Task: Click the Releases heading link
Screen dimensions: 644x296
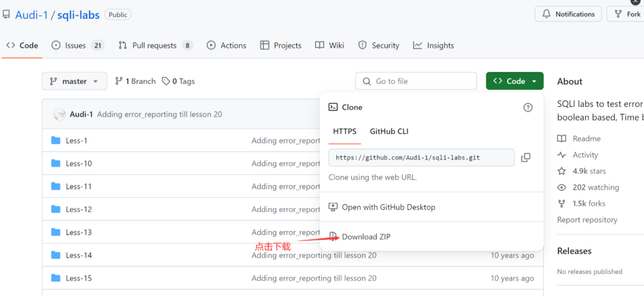Action: coord(574,251)
